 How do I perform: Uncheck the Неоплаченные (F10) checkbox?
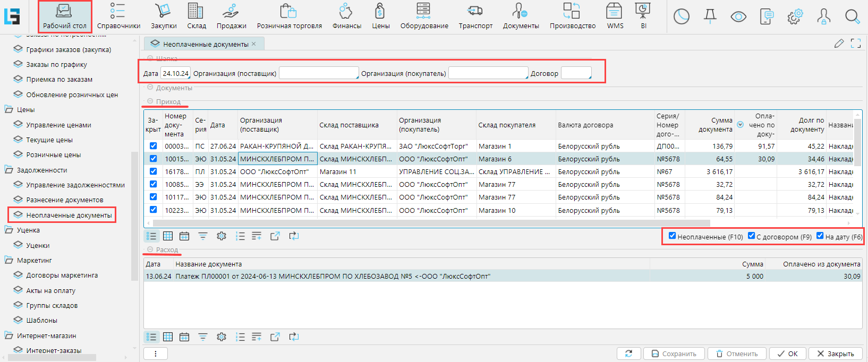(672, 236)
